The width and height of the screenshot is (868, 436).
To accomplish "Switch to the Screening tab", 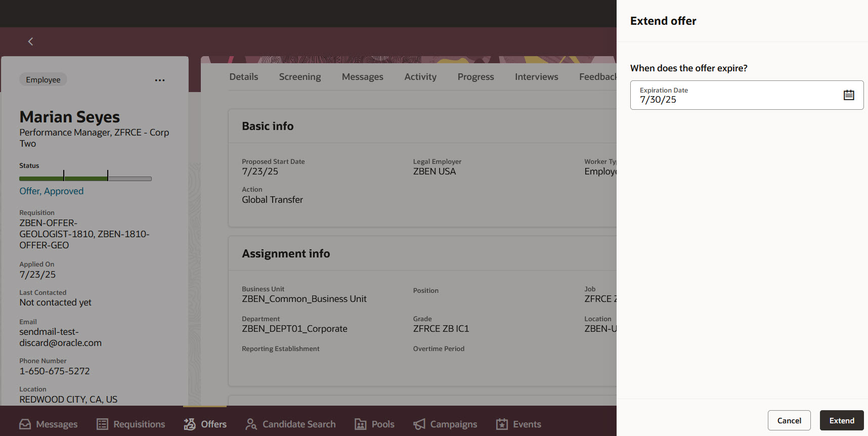I will point(300,77).
